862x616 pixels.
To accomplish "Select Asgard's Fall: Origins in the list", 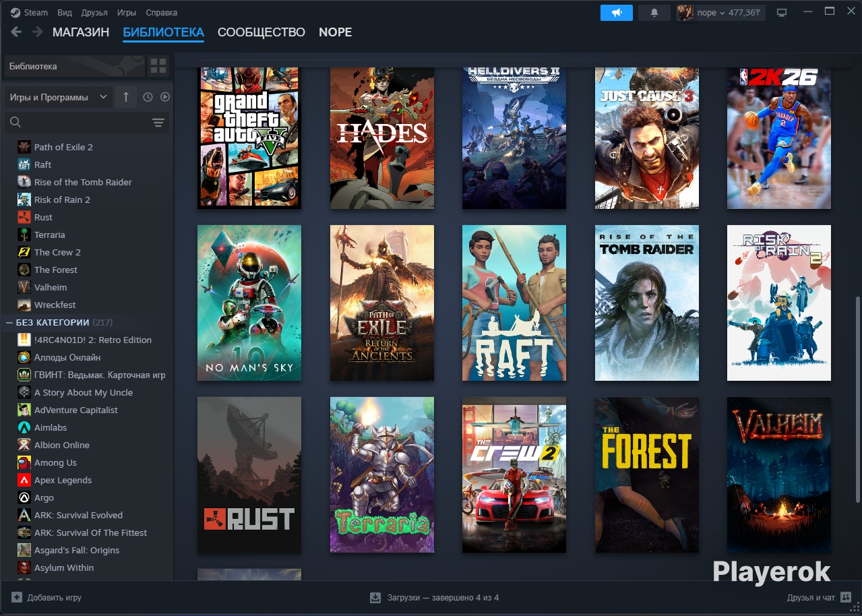I will pos(88,550).
